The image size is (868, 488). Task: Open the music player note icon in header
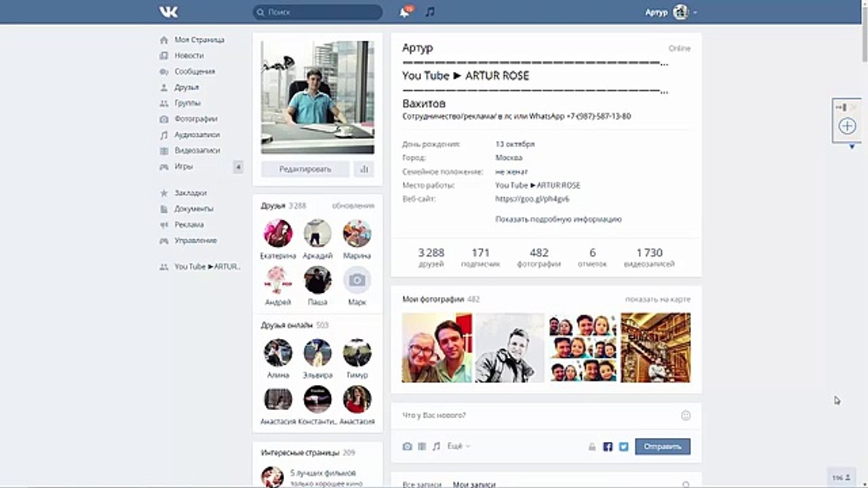429,12
